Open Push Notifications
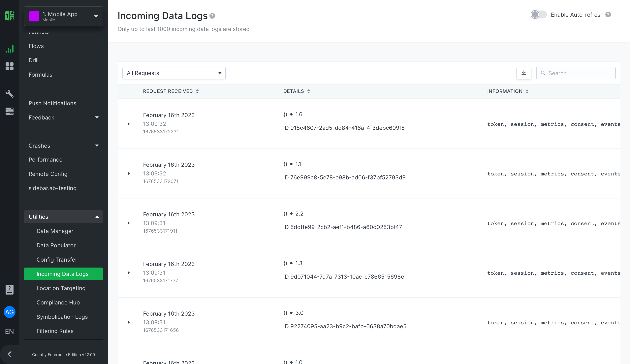The height and width of the screenshot is (364, 630). [52, 103]
